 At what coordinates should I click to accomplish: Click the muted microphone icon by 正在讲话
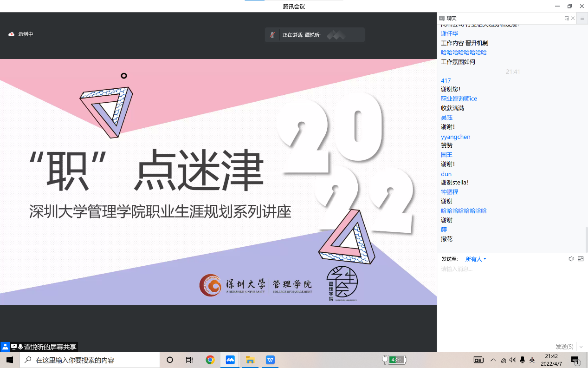[272, 35]
